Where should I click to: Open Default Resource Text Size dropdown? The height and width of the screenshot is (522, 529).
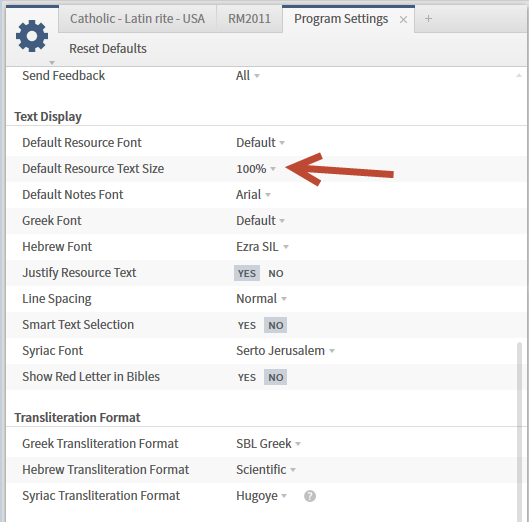coord(256,169)
